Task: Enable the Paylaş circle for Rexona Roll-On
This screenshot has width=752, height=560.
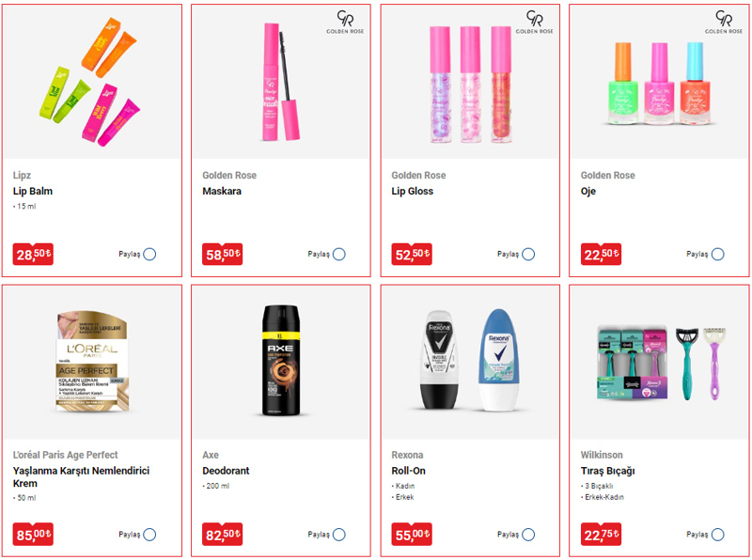Action: pyautogui.click(x=528, y=535)
